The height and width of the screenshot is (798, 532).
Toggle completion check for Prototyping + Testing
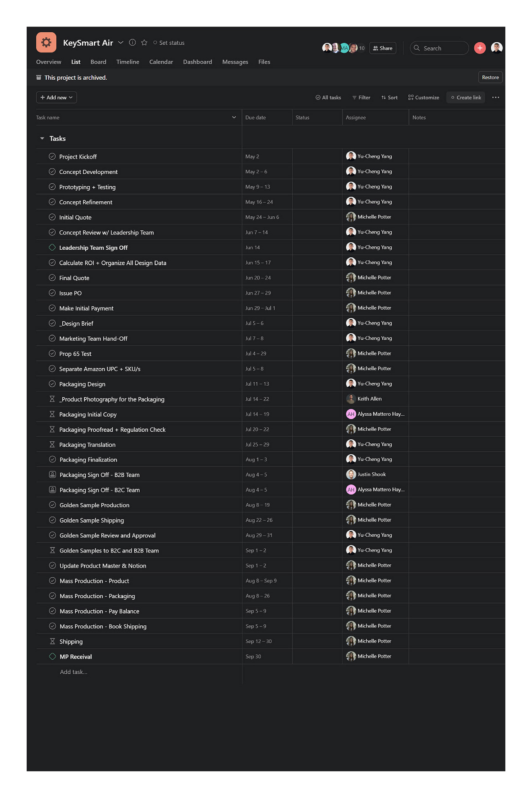[x=52, y=186]
